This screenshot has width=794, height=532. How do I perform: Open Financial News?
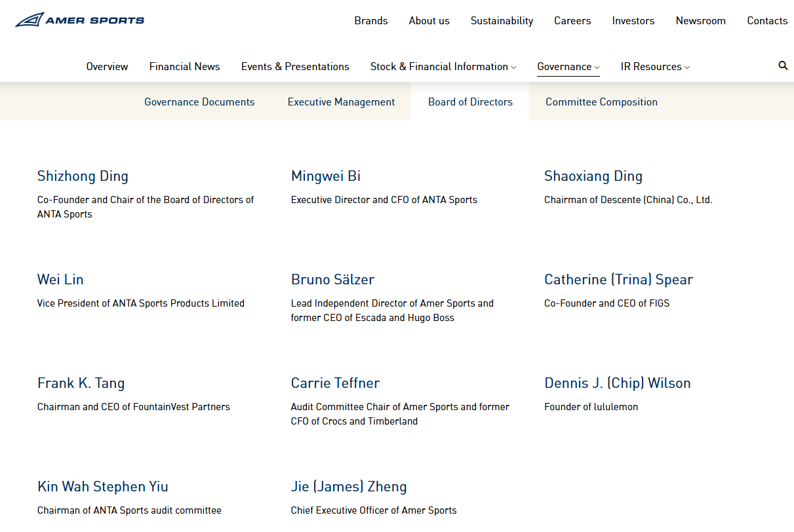click(185, 66)
